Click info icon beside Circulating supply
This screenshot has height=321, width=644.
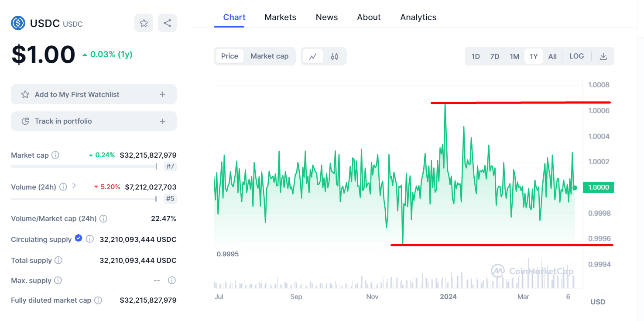click(x=89, y=239)
